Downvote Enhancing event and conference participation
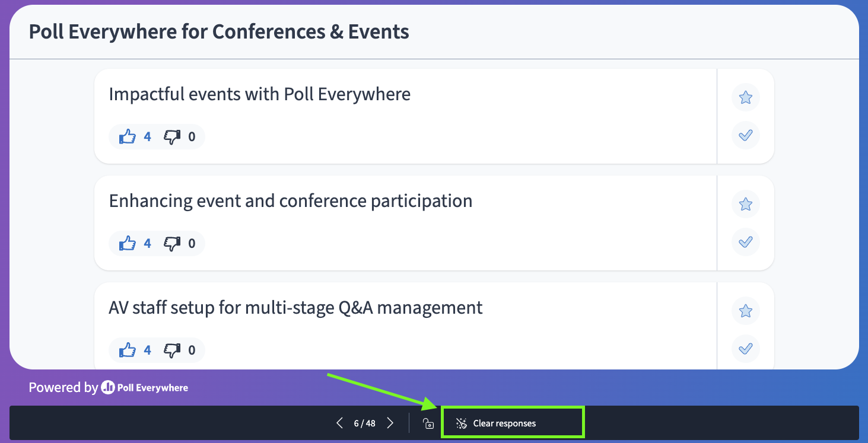The width and height of the screenshot is (868, 443). pos(172,244)
